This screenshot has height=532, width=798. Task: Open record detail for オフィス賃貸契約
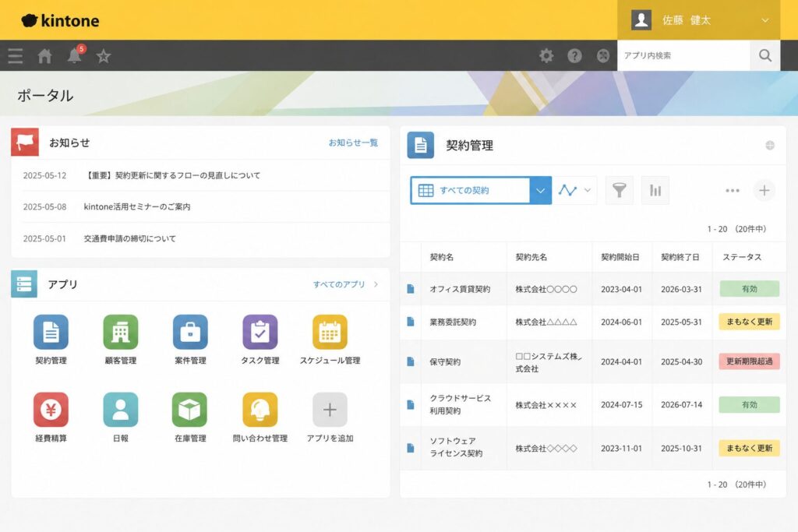click(x=411, y=289)
